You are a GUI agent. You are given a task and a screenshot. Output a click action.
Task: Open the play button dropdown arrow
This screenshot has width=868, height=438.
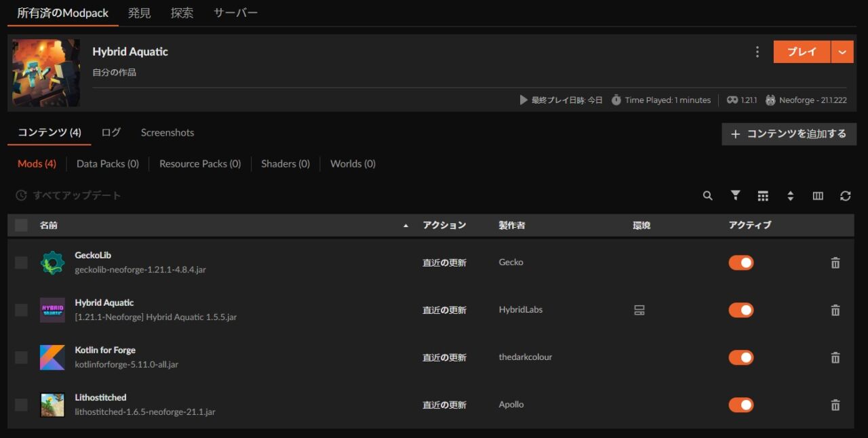coord(842,52)
